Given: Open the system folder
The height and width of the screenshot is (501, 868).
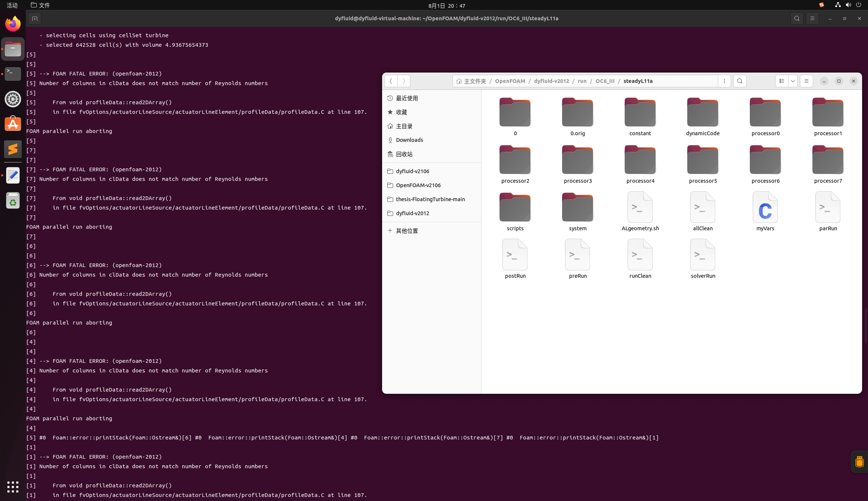Looking at the screenshot, I should [578, 212].
